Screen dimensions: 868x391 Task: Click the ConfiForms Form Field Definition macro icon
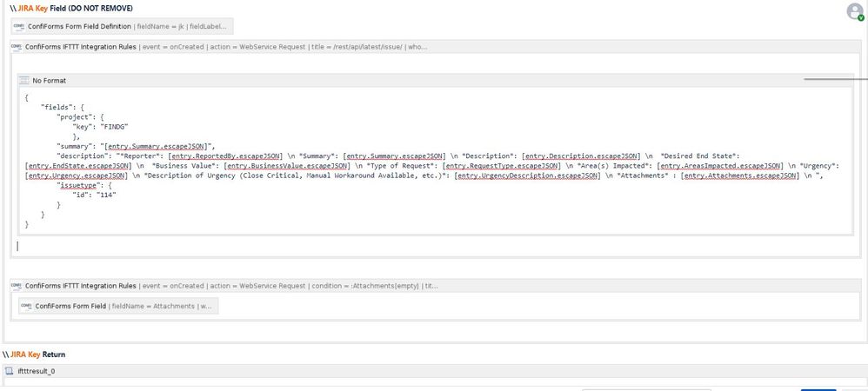click(19, 26)
